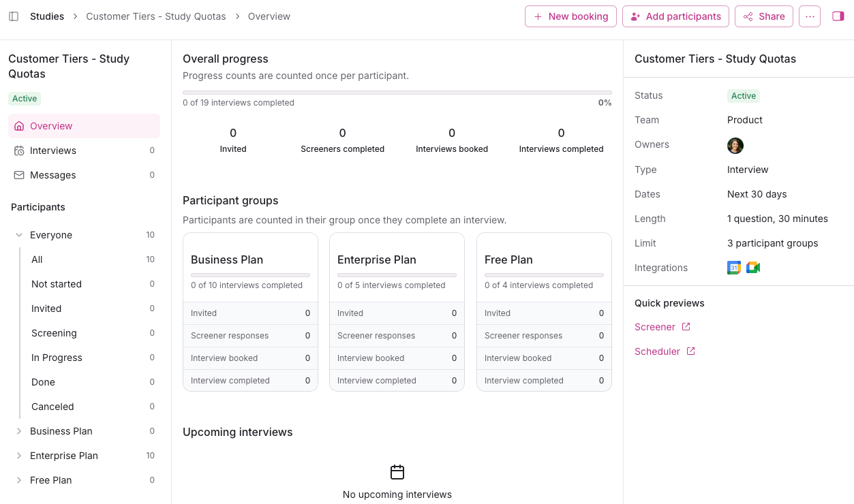Click the Add participants button
854x504 pixels.
[x=675, y=16]
